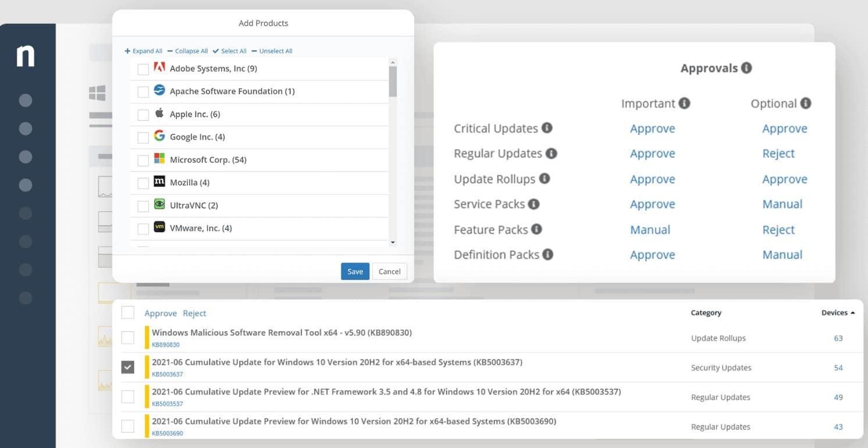This screenshot has width=868, height=448.
Task: Click the Mozilla logo icon
Action: coord(159,182)
